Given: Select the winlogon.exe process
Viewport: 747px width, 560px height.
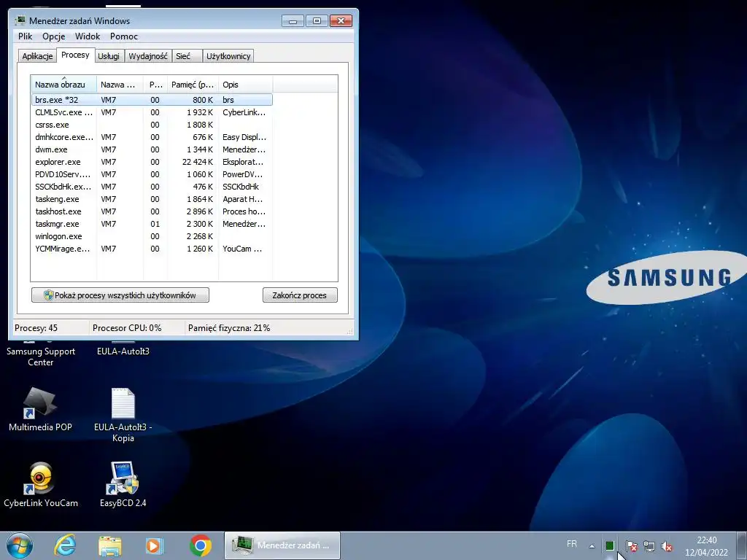Looking at the screenshot, I should [x=152, y=236].
